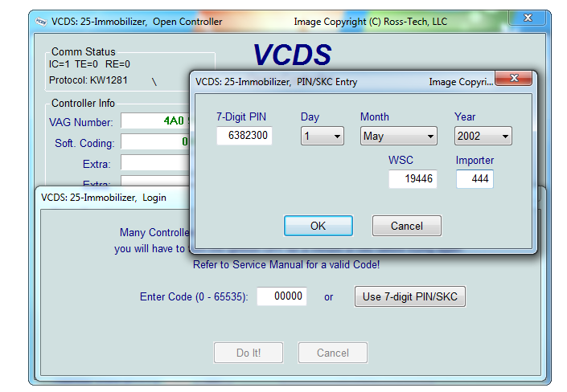Screen dimensions: 567x392
Task: Close the main Open Controller window
Action: (x=527, y=18)
